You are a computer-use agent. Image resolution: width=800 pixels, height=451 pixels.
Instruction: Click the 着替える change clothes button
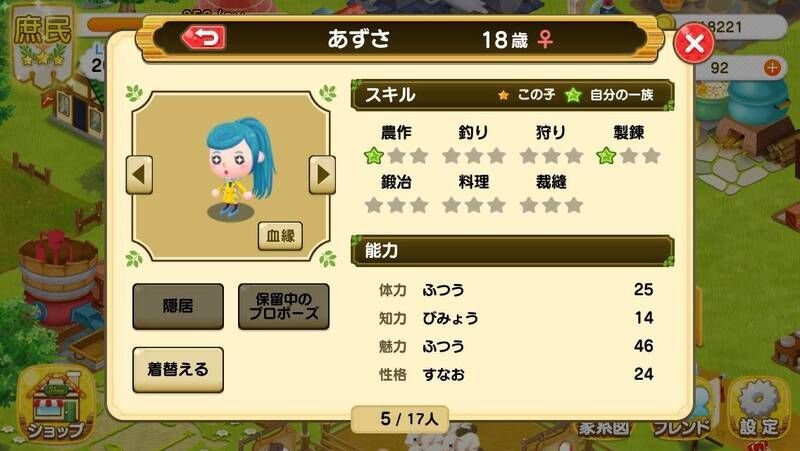point(178,369)
